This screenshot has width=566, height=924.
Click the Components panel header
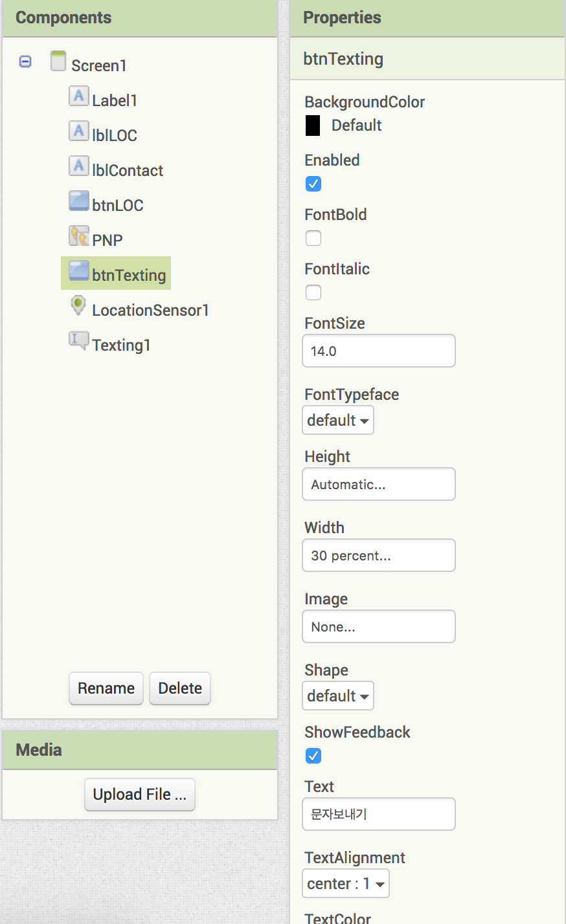(140, 18)
